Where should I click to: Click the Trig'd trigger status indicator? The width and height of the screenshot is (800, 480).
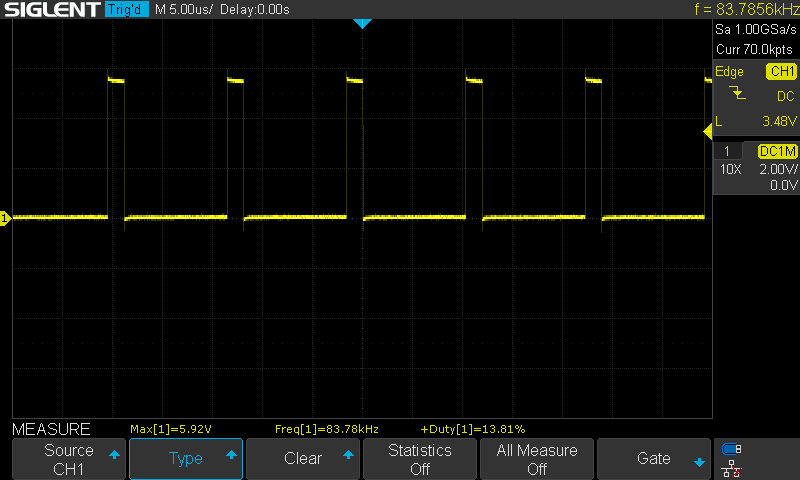[126, 10]
